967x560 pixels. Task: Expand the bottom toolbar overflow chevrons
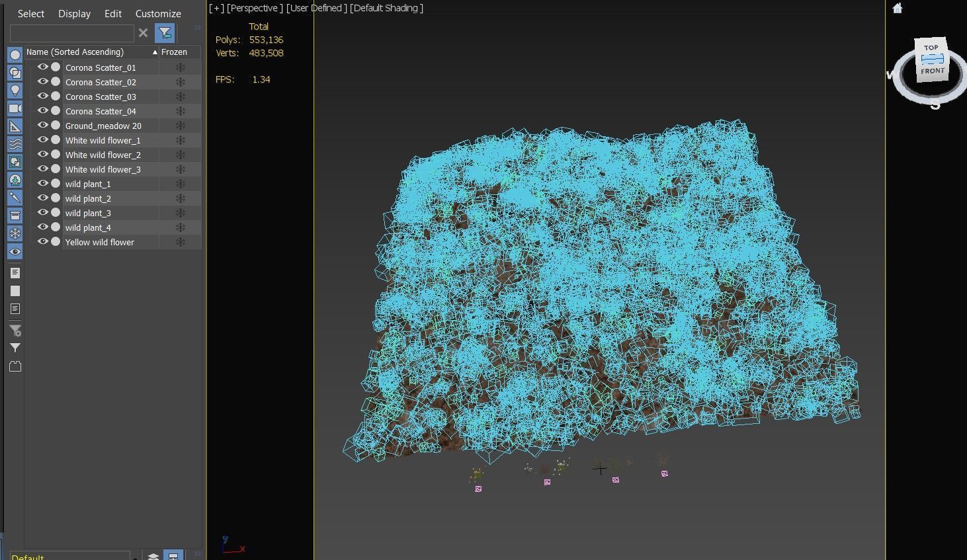[x=197, y=554]
